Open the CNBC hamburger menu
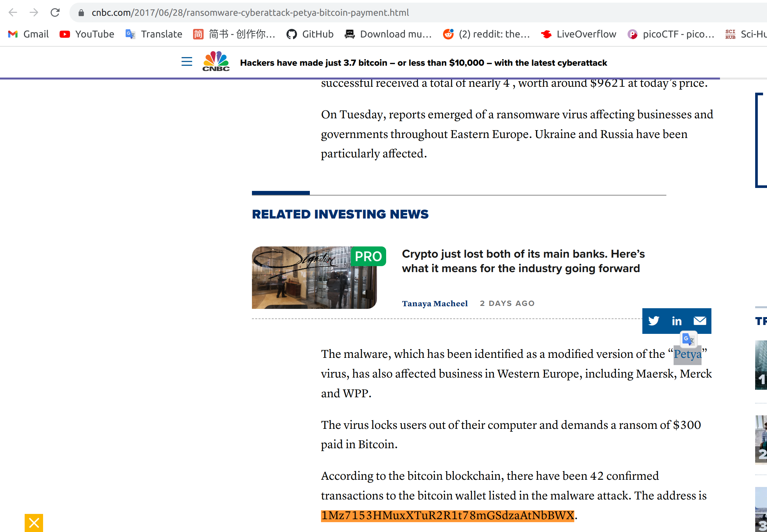 [187, 62]
